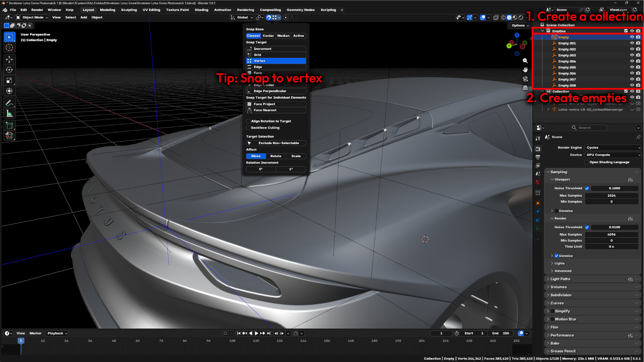Select the Measure tool

click(9, 113)
